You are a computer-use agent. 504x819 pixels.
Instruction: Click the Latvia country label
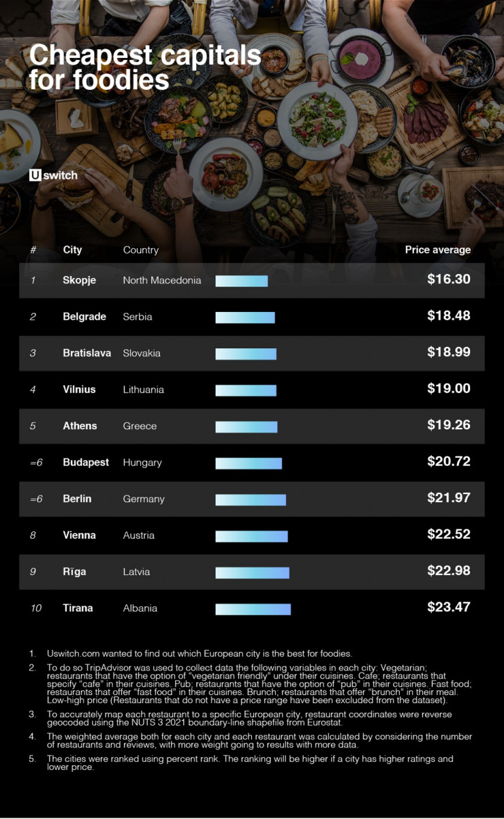point(136,572)
